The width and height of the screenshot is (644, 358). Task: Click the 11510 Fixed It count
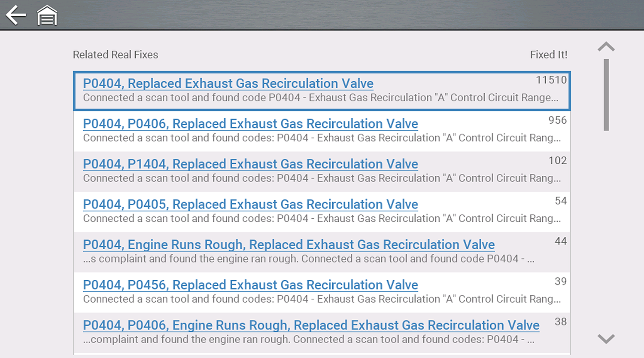(x=551, y=80)
